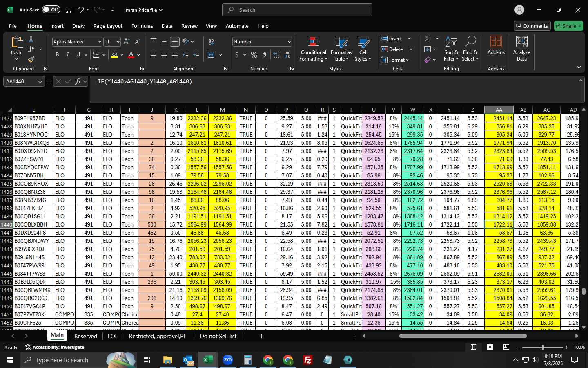Image resolution: width=588 pixels, height=368 pixels.
Task: Click the Font Color red swatch
Action: pos(131,55)
